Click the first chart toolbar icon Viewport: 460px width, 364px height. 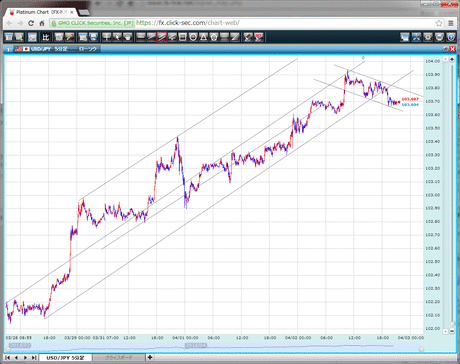pyautogui.click(x=9, y=37)
